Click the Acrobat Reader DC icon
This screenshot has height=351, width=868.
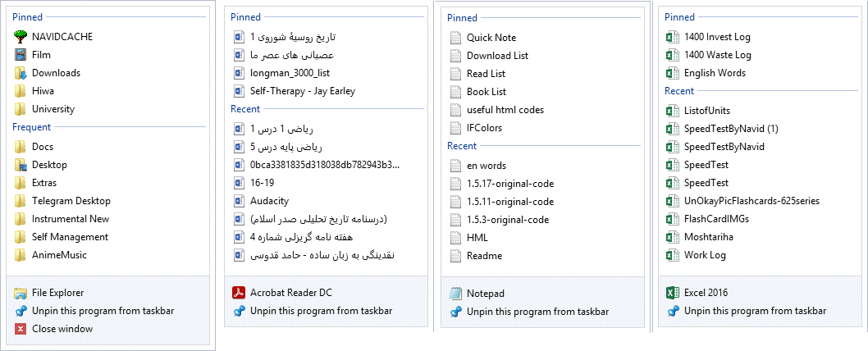(x=239, y=293)
